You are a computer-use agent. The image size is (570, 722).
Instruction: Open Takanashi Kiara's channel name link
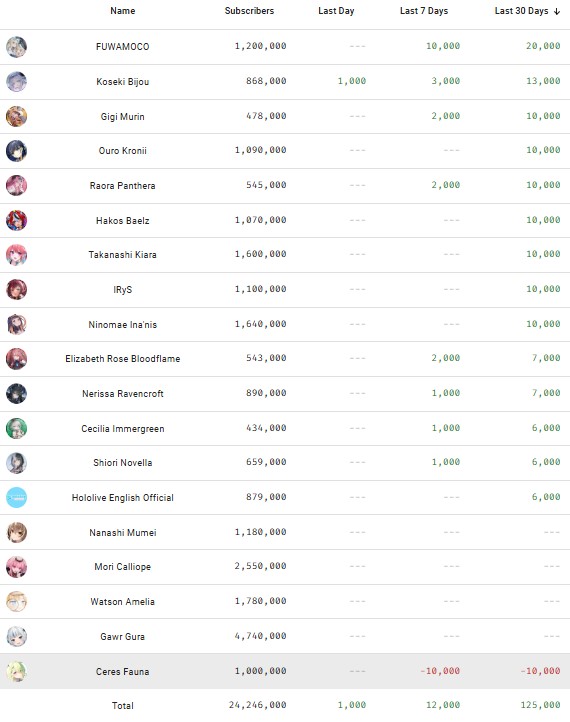pos(122,255)
